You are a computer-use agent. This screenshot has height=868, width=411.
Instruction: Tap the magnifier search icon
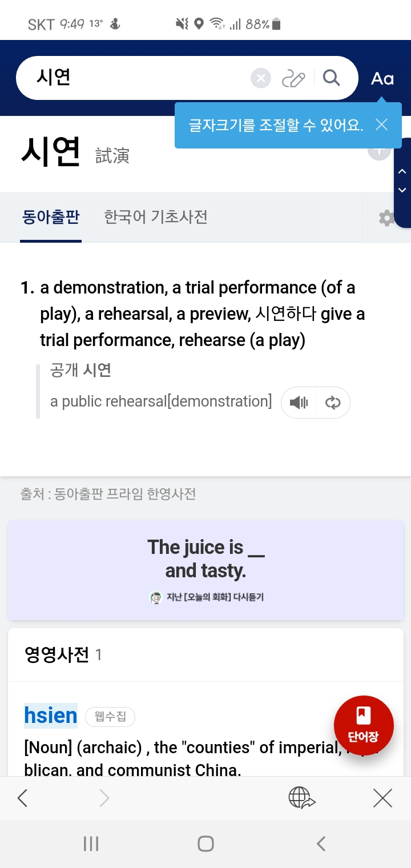pos(331,78)
